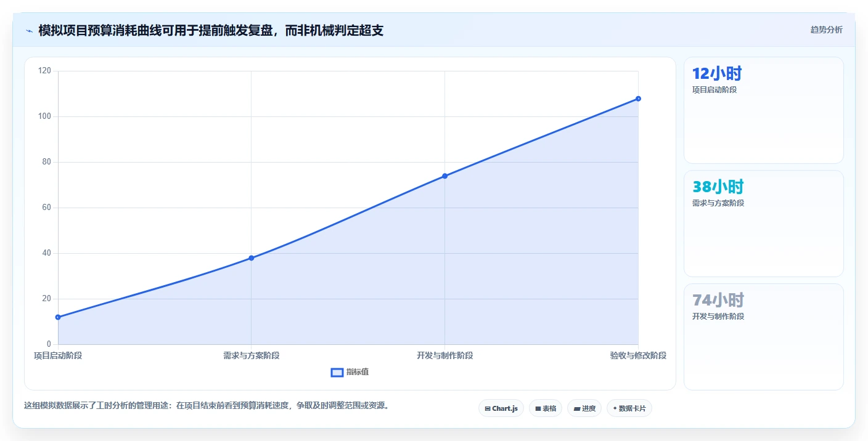Click the 表格 tag
The width and height of the screenshot is (868, 441).
(546, 408)
